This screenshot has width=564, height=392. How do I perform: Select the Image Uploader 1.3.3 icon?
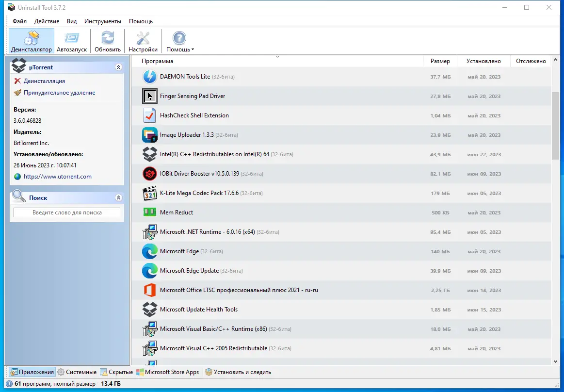(x=150, y=135)
